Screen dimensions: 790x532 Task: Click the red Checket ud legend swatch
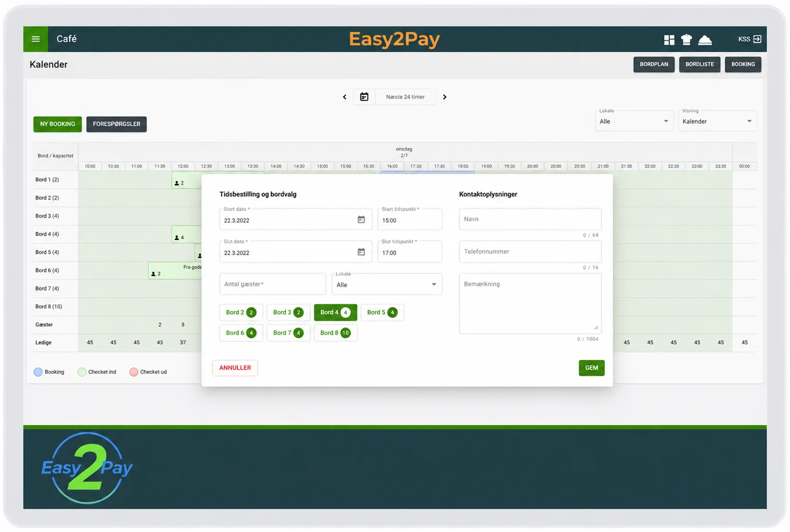[x=133, y=372]
